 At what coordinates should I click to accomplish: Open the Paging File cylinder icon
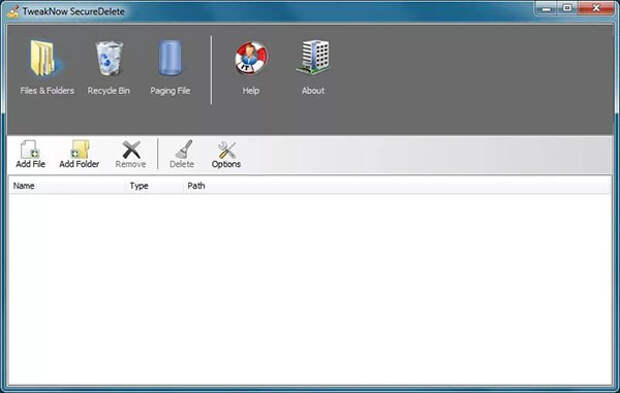click(x=170, y=58)
